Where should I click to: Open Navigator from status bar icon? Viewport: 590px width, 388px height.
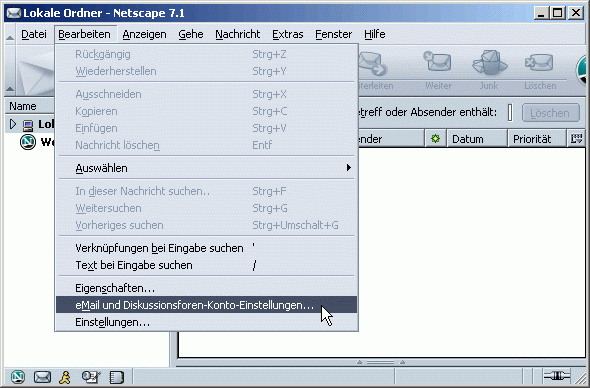coord(18,377)
